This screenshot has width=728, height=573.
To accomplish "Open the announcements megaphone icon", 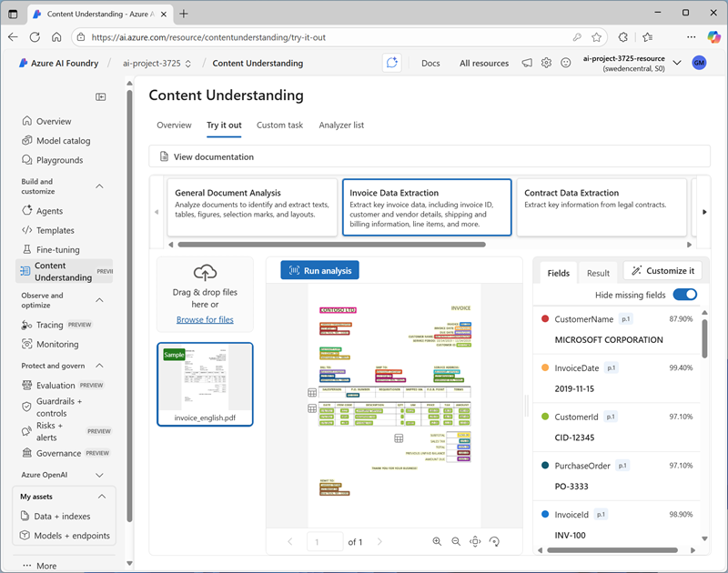I will 527,63.
